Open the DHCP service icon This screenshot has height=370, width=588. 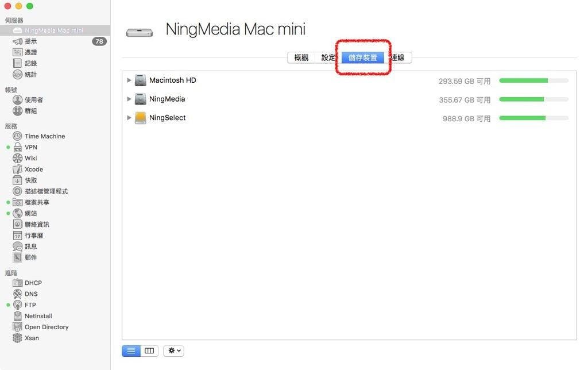pyautogui.click(x=18, y=283)
